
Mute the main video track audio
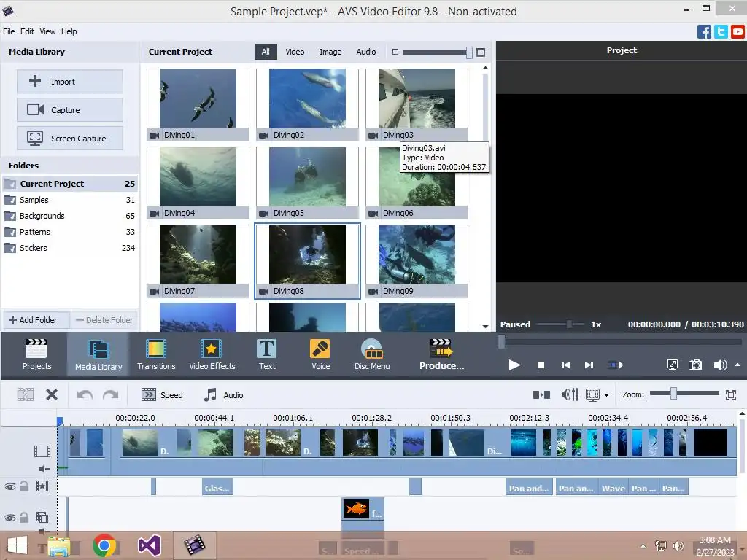pyautogui.click(x=44, y=469)
